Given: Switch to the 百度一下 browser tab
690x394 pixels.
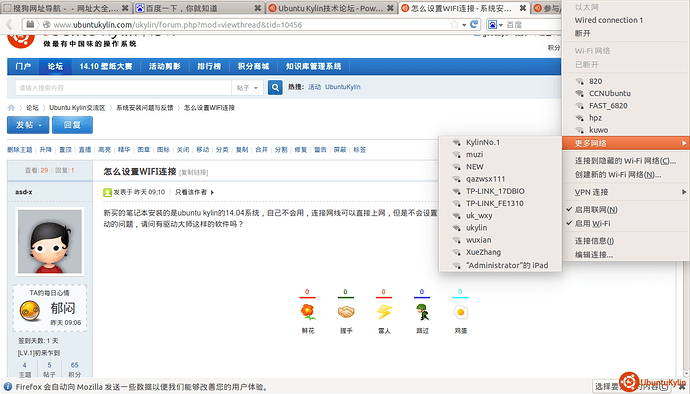Looking at the screenshot, I should click(x=198, y=8).
